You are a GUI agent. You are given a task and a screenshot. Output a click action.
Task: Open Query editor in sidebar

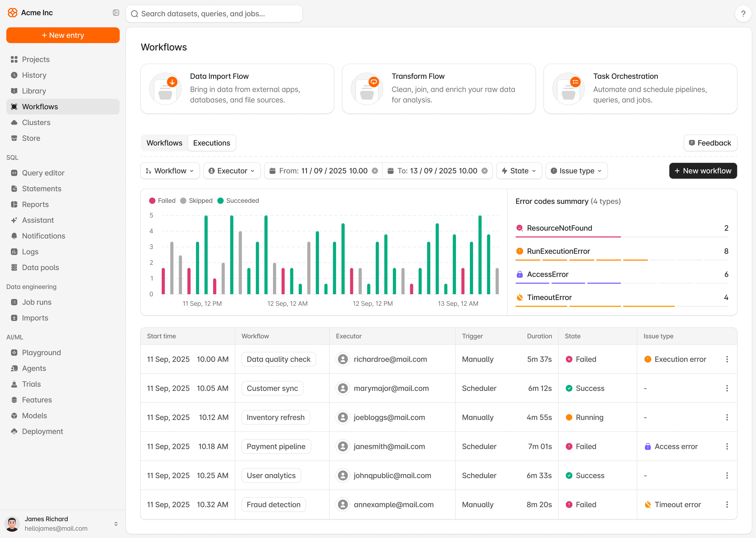click(x=43, y=173)
